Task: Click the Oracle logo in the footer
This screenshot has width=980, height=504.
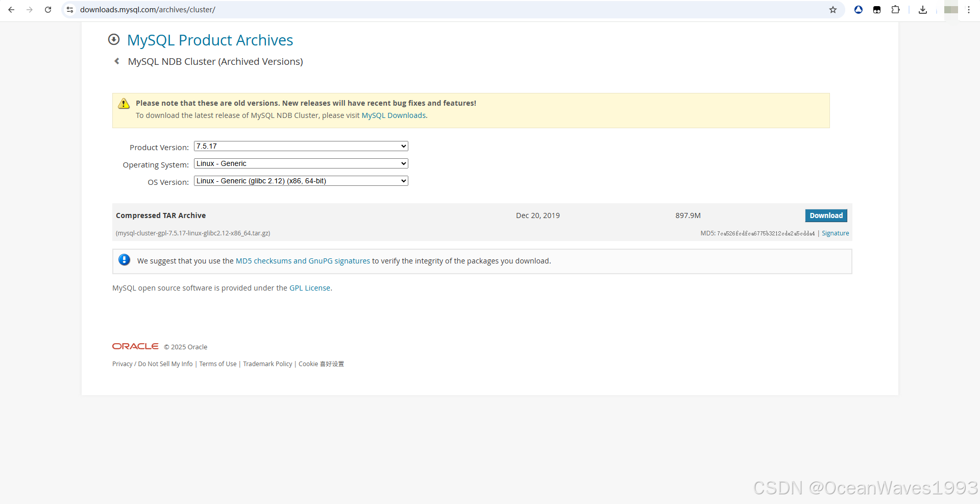Action: pos(135,346)
